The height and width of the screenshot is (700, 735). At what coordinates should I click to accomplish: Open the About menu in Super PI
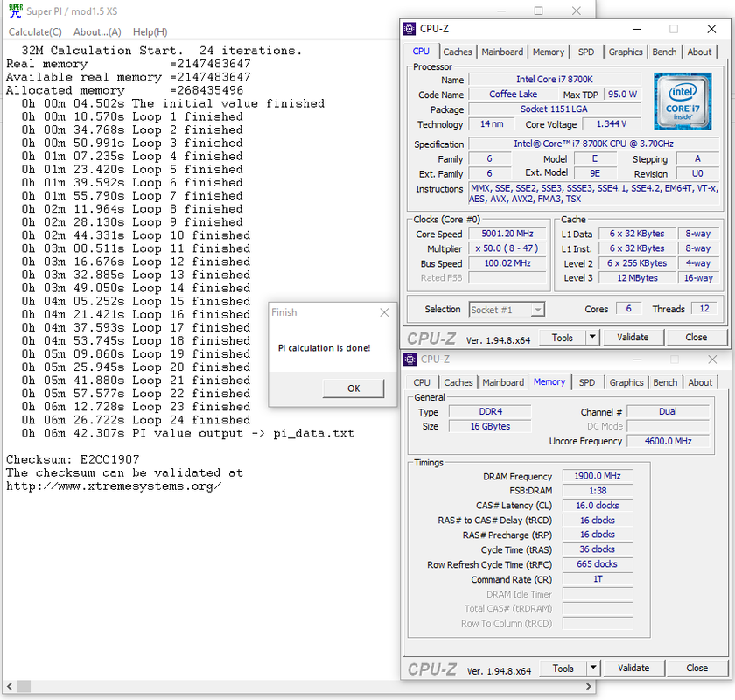coord(97,31)
